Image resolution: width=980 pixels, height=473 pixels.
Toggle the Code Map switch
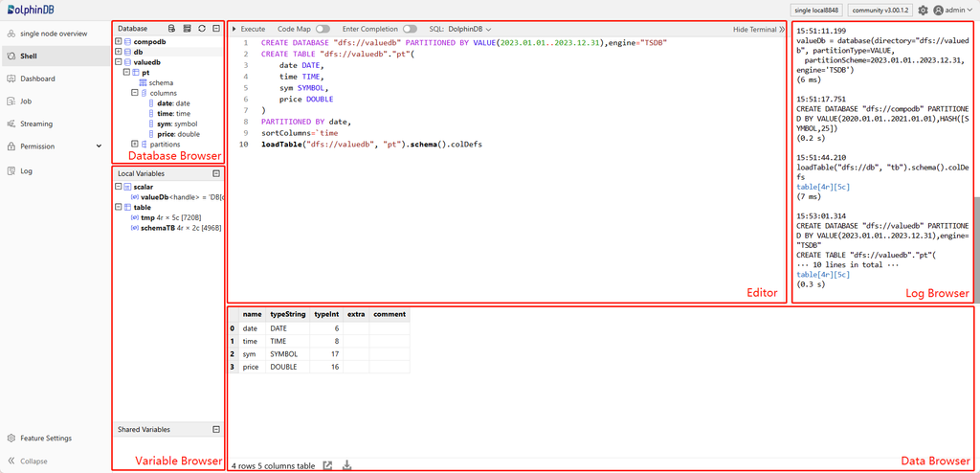pos(323,30)
